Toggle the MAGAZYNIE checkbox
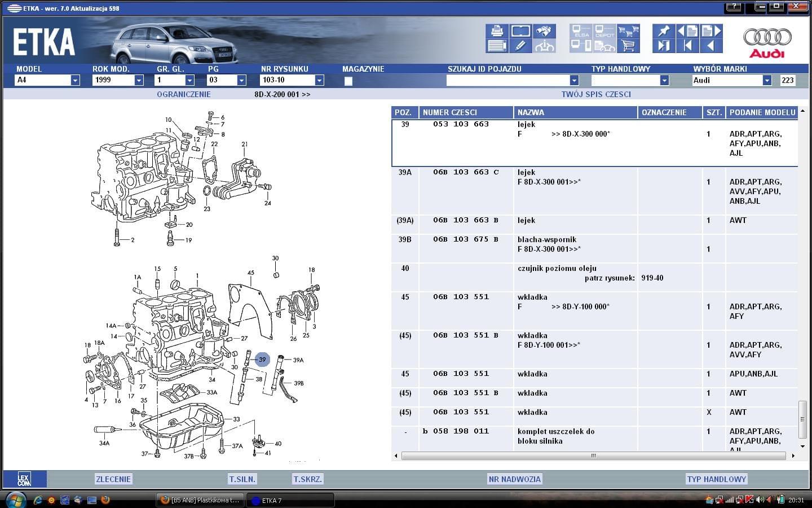 [x=348, y=81]
